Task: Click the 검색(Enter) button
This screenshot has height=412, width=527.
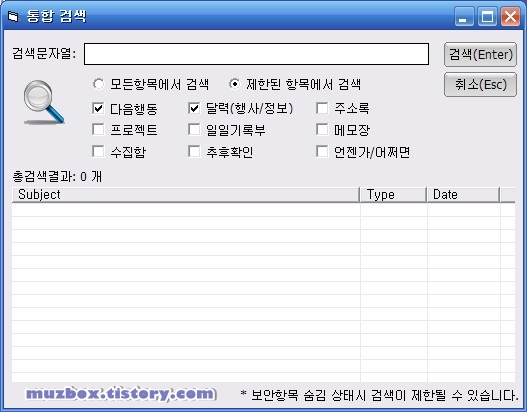Action: [480, 54]
